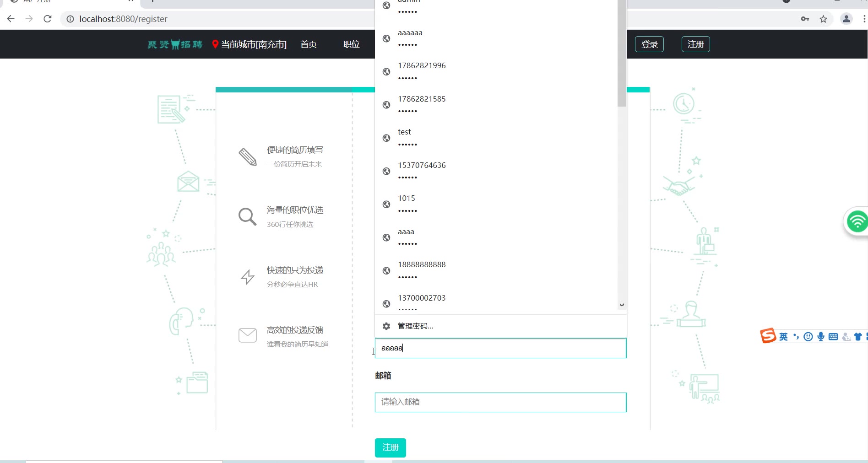Click the 分秒必争直达HR subtitle
868x463 pixels.
click(x=292, y=285)
